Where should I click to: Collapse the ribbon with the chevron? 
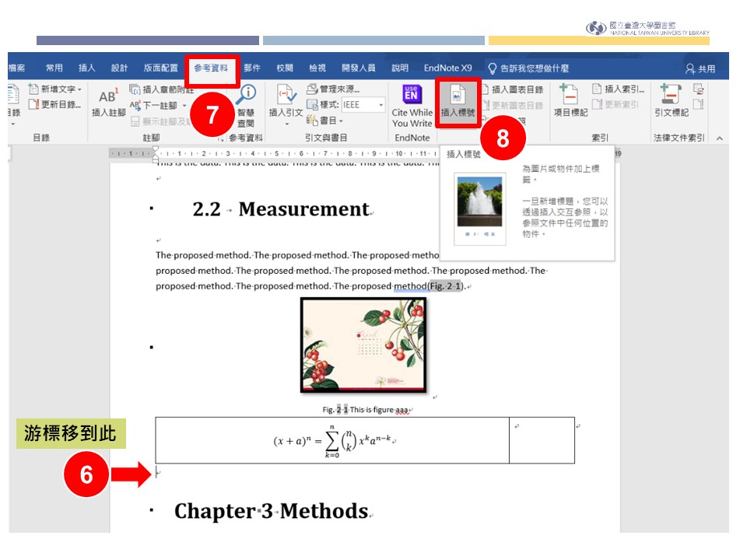click(719, 138)
